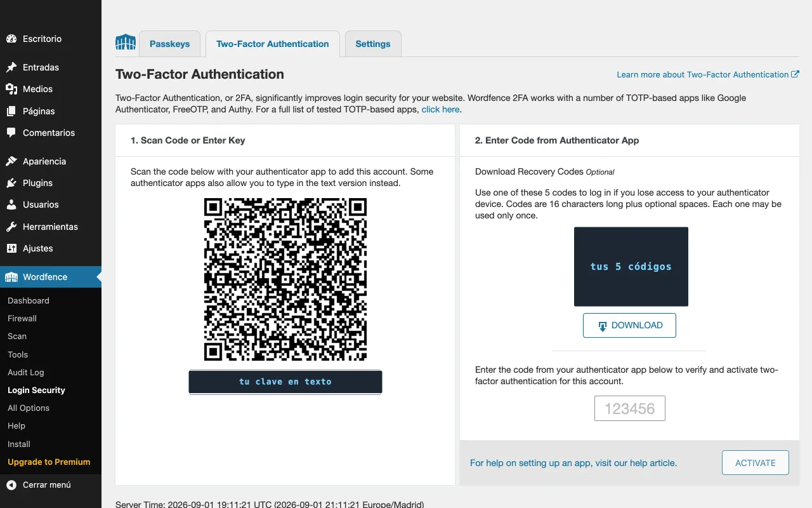Click the 'tus 5 códigos' recovery codes box

pos(631,267)
